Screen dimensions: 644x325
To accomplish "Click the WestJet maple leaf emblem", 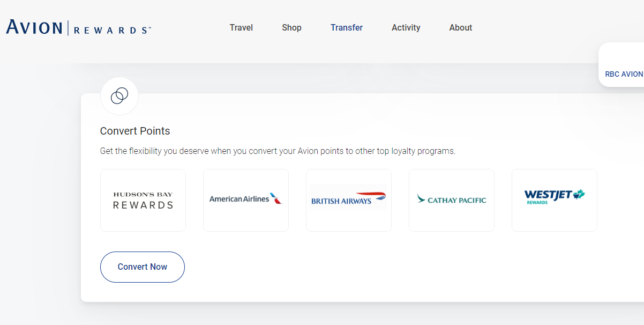I will (579, 194).
